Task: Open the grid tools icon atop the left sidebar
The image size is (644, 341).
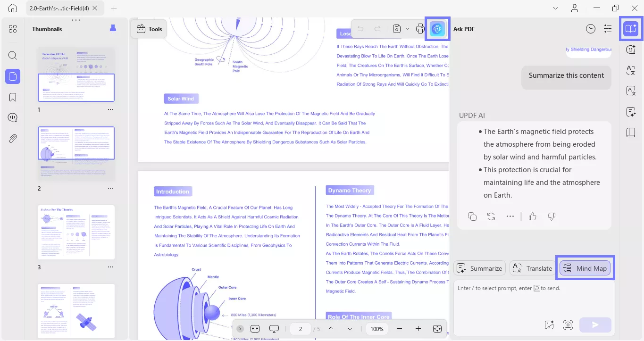Action: click(13, 29)
